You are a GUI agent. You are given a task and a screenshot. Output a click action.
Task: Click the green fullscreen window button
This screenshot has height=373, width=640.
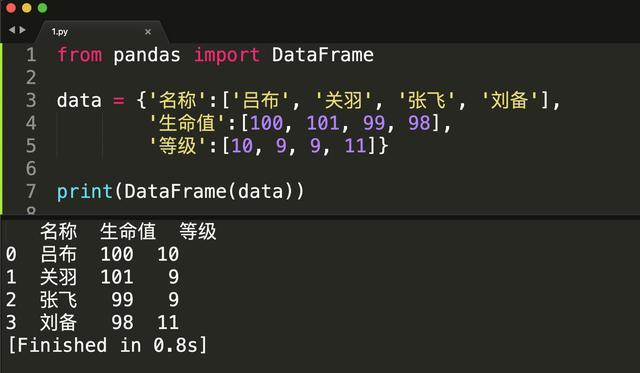(42, 8)
